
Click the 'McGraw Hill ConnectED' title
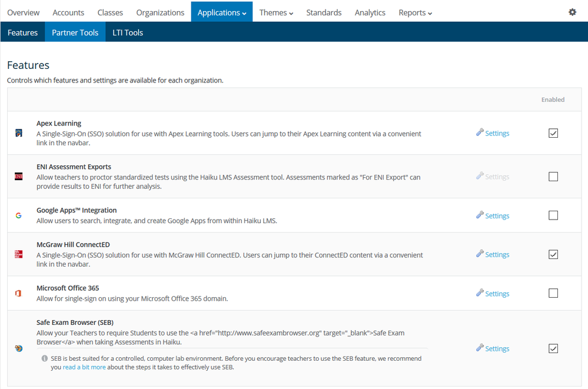click(x=73, y=245)
